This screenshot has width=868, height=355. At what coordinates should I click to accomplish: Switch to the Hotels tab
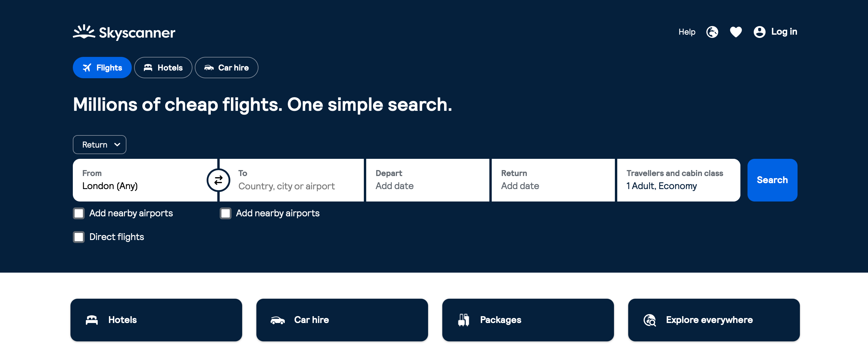pos(163,68)
